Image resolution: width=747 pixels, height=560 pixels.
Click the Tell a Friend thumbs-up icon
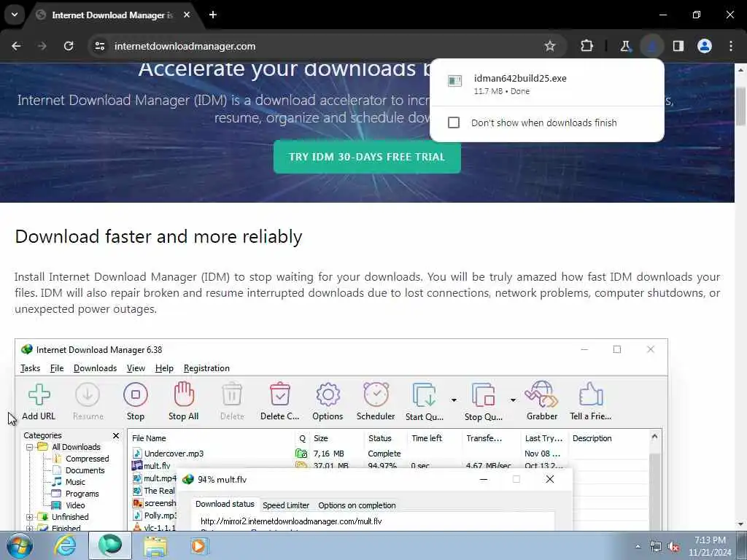[591, 394]
